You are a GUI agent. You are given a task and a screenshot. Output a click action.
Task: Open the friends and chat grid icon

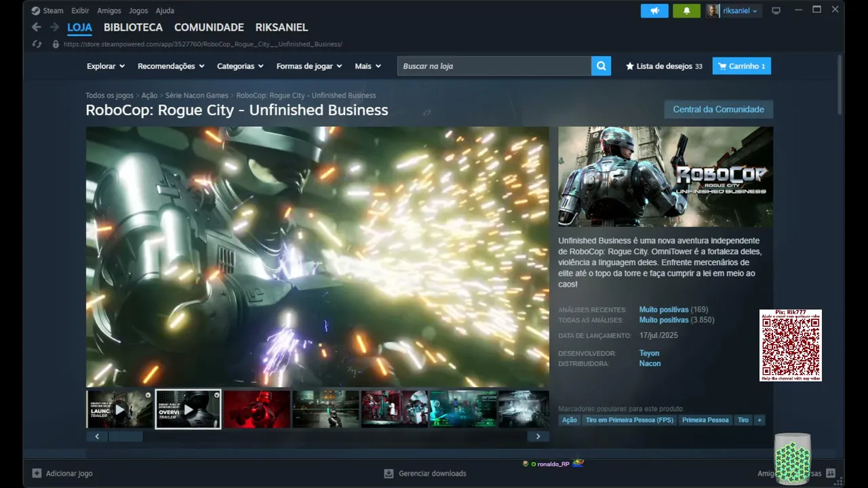point(831,473)
